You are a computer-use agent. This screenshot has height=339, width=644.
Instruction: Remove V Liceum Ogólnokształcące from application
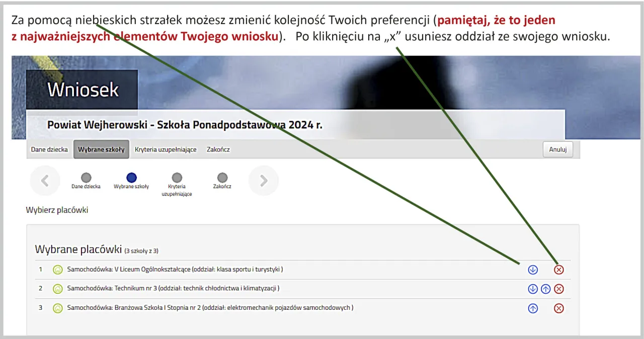(x=559, y=270)
